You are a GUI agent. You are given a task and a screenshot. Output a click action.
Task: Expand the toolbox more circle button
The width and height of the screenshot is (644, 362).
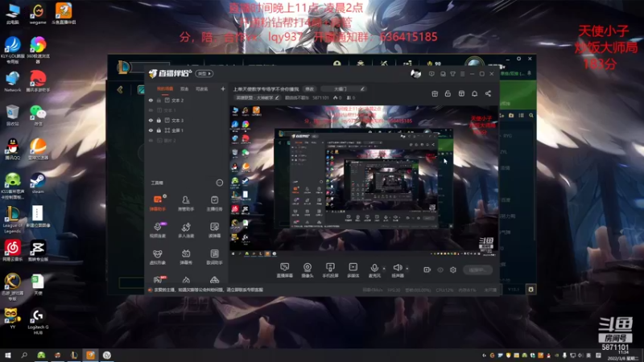point(219,183)
